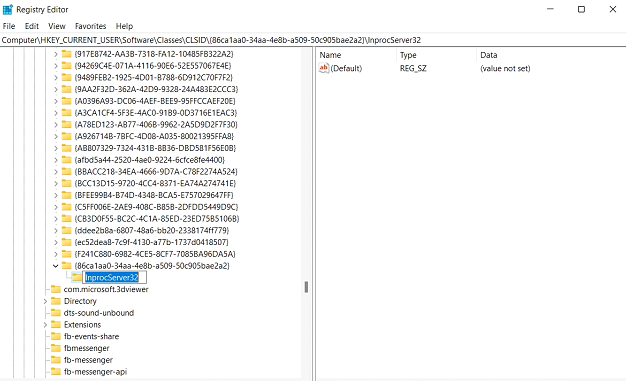Expand the Directory key

45,301
